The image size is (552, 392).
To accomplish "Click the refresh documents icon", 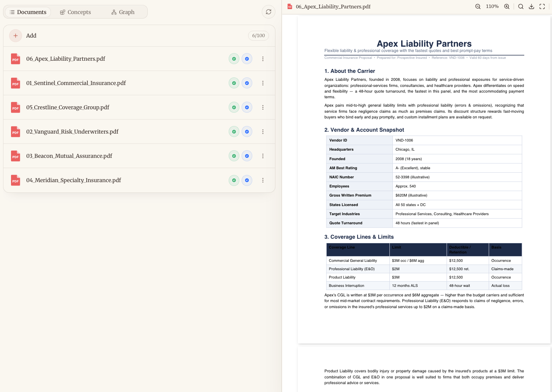I will tap(269, 12).
